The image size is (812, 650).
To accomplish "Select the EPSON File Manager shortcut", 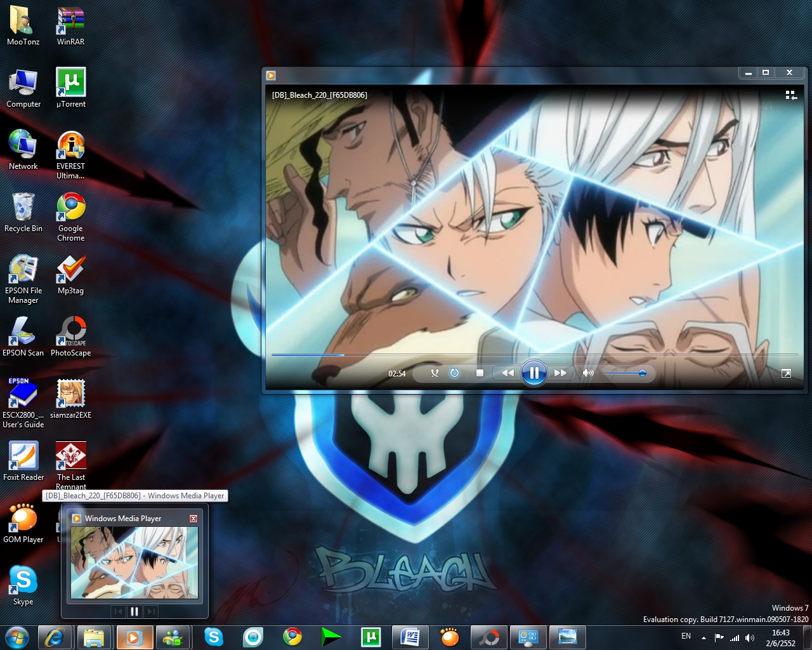I will point(23,279).
